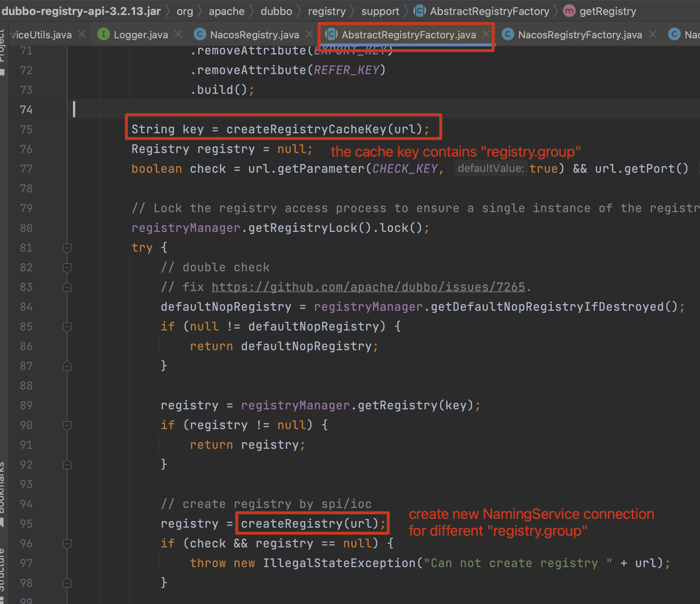Collapse the try block at line 81
Screen dimensions: 700x604
(x=67, y=248)
